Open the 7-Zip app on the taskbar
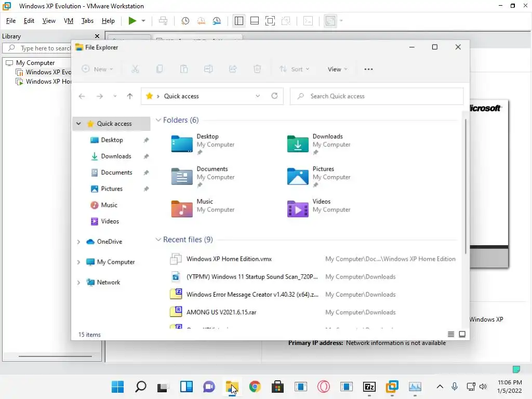The image size is (532, 399). pyautogui.click(x=369, y=387)
